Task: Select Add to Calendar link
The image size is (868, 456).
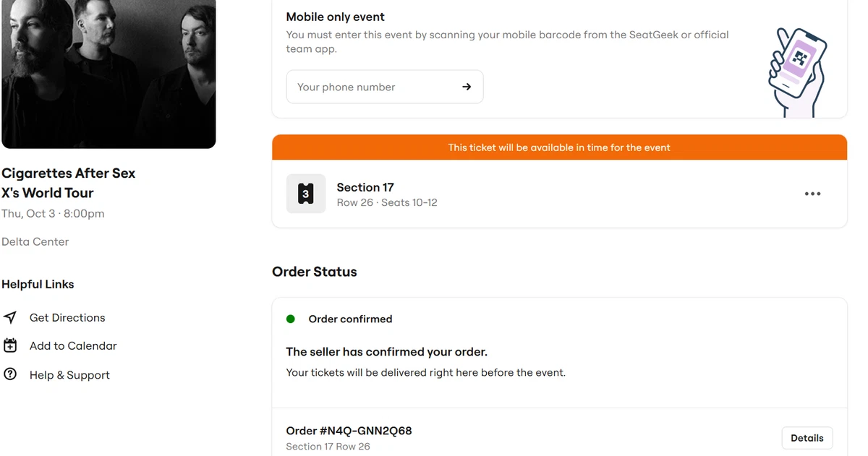Action: 73,346
